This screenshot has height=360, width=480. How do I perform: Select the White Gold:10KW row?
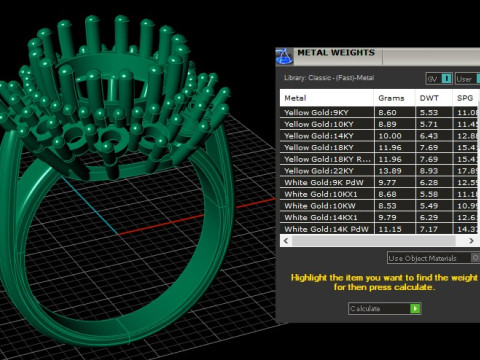click(379, 206)
